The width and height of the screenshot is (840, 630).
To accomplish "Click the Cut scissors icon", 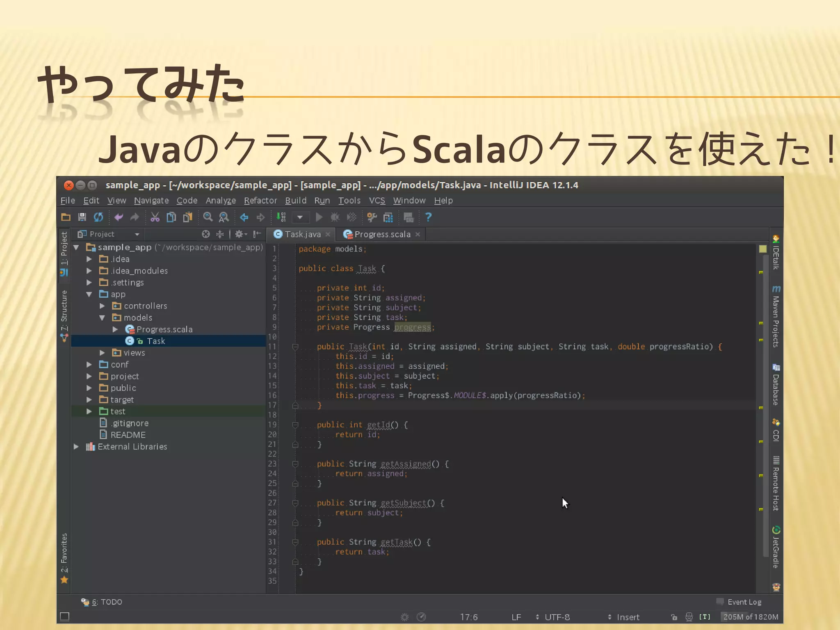I will coord(155,217).
